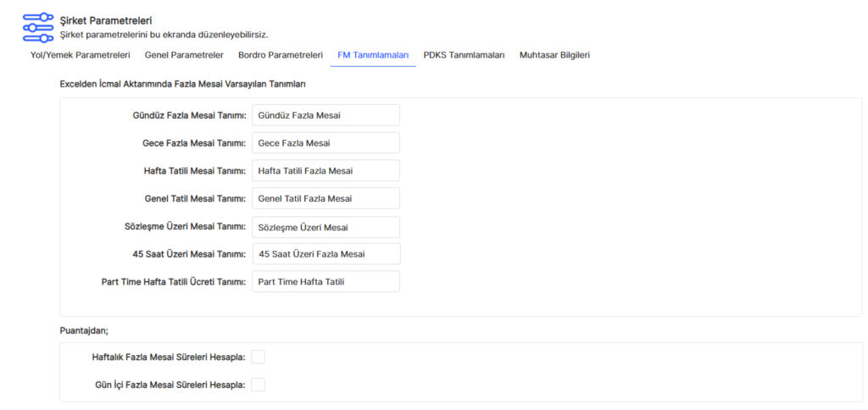
Task: Go to the Bordro Parametreleri tab
Action: tap(281, 55)
